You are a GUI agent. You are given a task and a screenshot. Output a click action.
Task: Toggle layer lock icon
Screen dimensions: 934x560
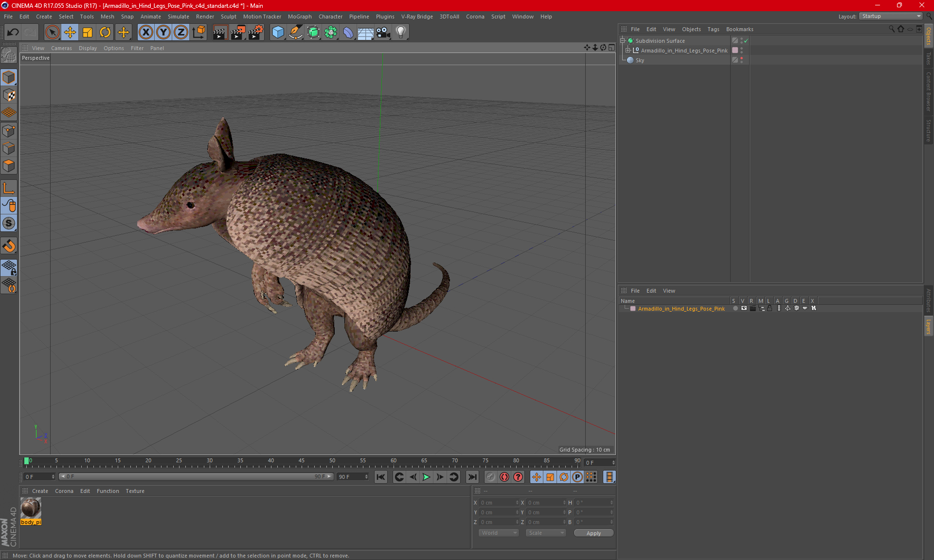click(x=770, y=308)
